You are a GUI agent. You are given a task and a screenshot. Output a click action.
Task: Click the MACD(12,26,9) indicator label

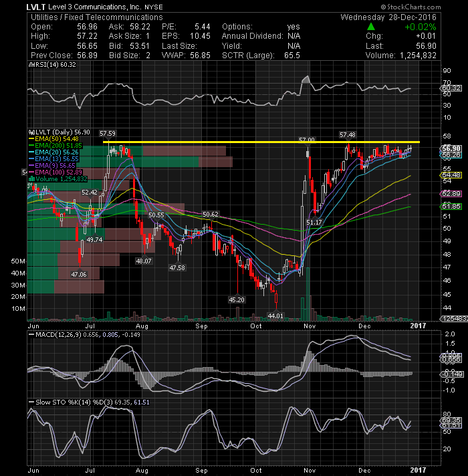click(x=59, y=335)
